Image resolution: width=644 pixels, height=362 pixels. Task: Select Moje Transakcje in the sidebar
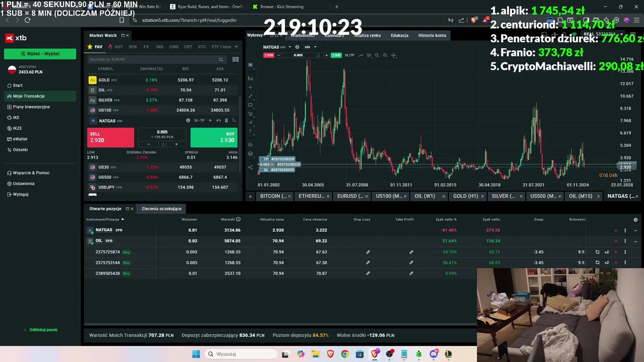coord(40,96)
